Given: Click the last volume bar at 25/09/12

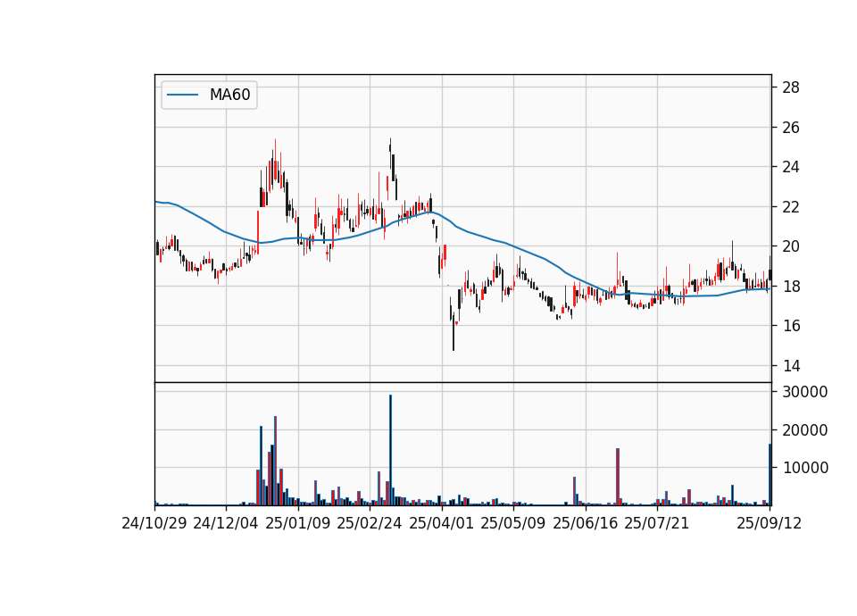Looking at the screenshot, I should (770, 474).
